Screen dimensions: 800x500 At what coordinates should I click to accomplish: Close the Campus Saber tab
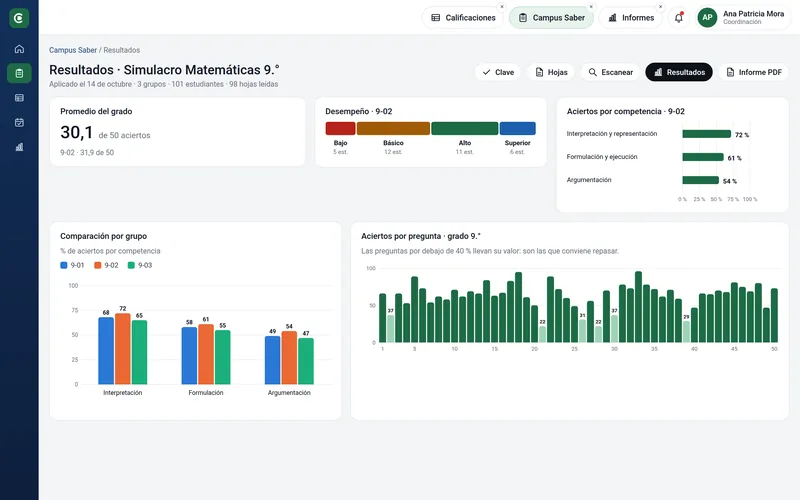(591, 7)
